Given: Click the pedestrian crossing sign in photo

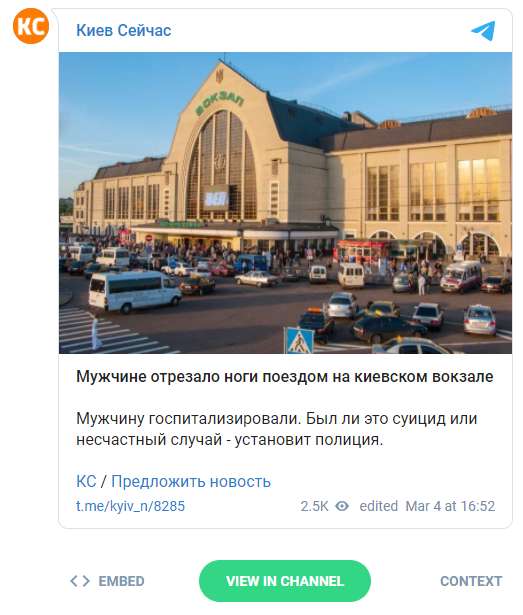Looking at the screenshot, I should (299, 340).
